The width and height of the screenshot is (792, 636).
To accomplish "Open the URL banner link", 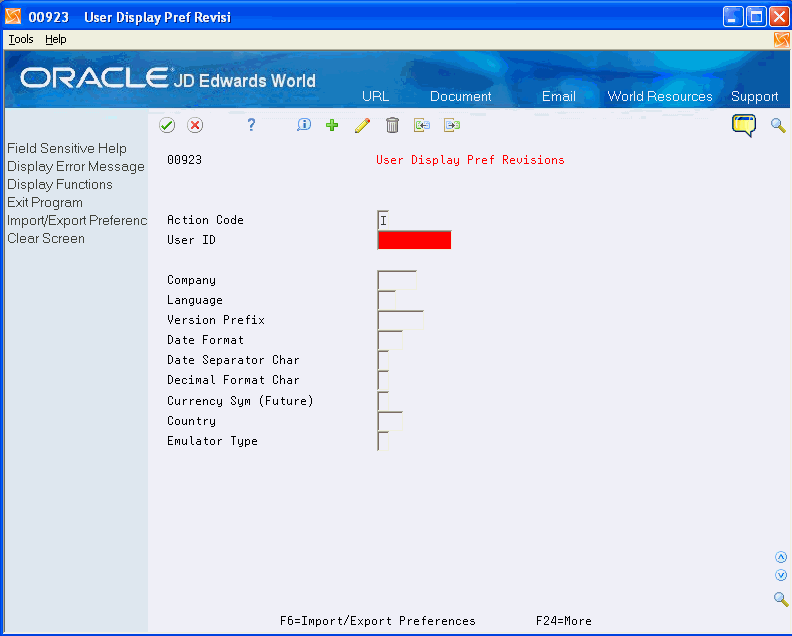I will pos(375,96).
